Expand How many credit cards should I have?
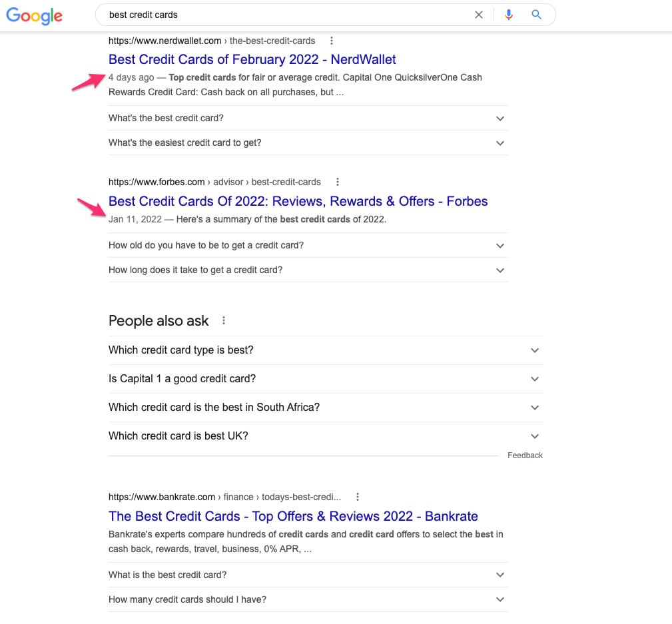Screen dimensions: 672x624 pos(308,599)
